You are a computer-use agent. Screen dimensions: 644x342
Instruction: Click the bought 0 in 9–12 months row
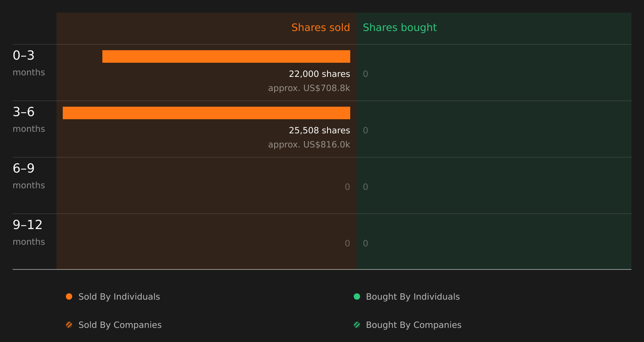click(x=366, y=244)
